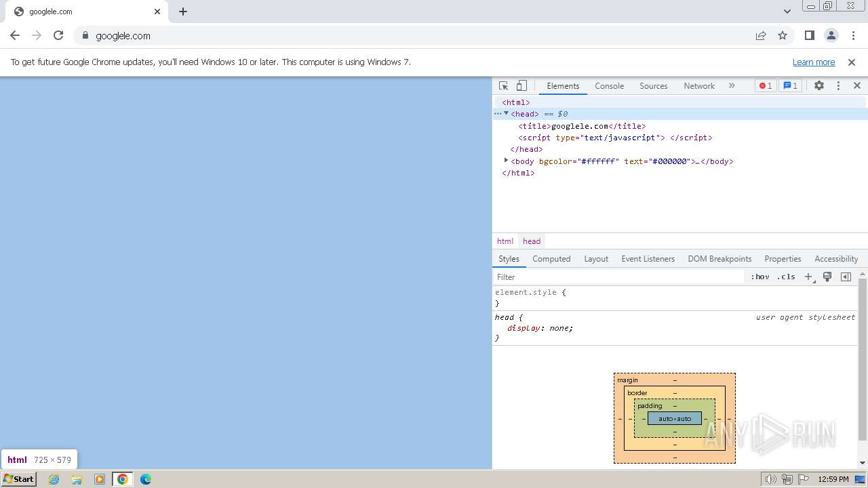Click the padding label in box model

pos(650,406)
